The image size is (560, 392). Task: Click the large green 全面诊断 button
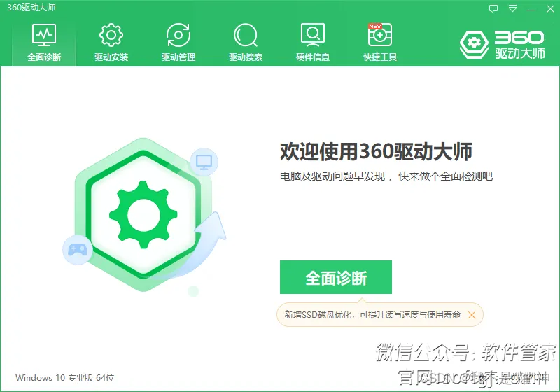click(x=336, y=277)
